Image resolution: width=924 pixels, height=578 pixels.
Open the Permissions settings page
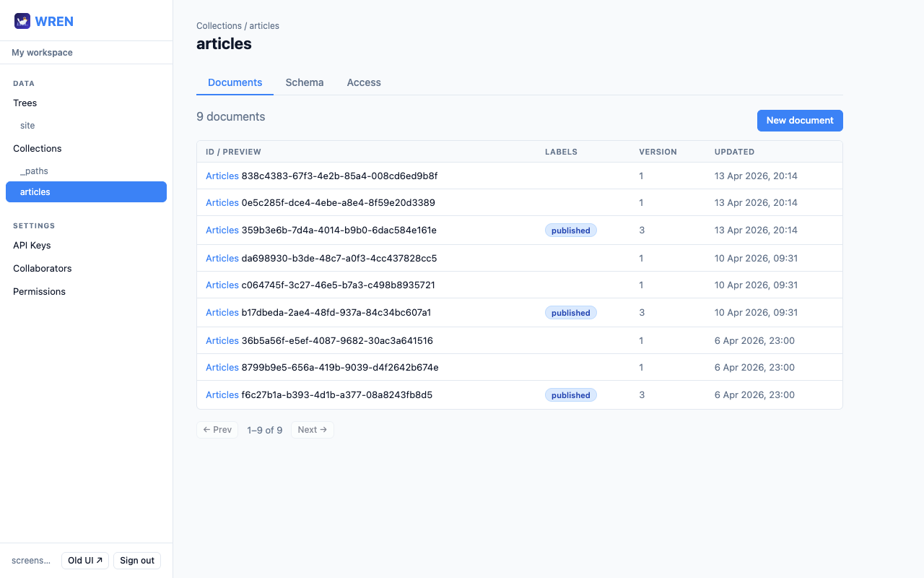[39, 292]
